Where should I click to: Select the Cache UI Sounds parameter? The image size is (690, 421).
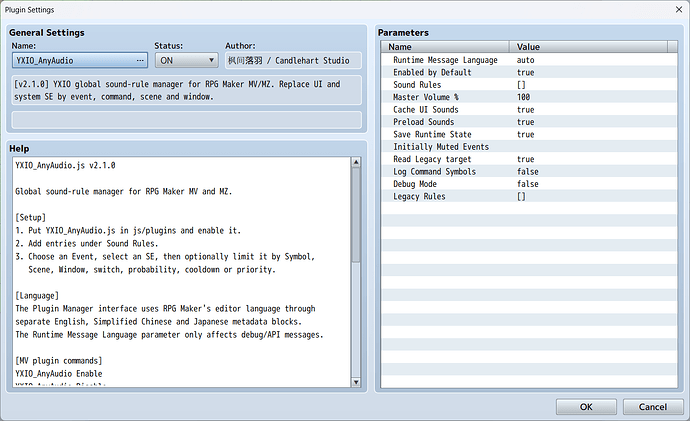529,110
